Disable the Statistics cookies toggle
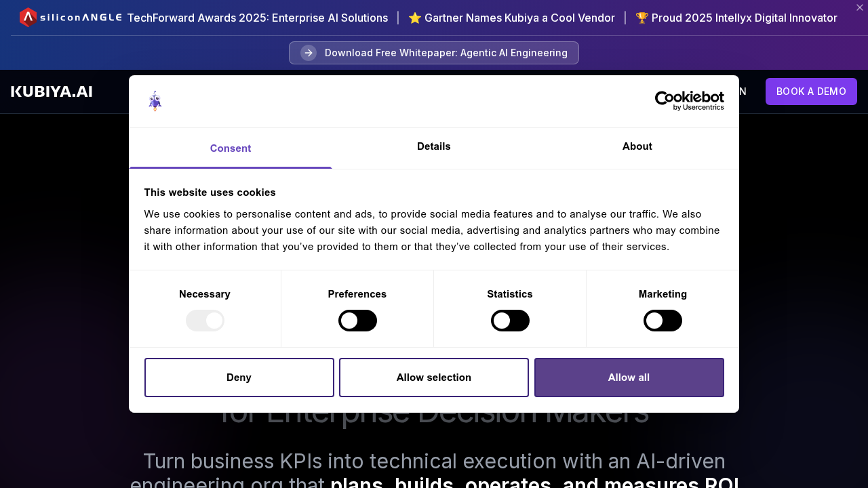The image size is (868, 488). pyautogui.click(x=510, y=320)
